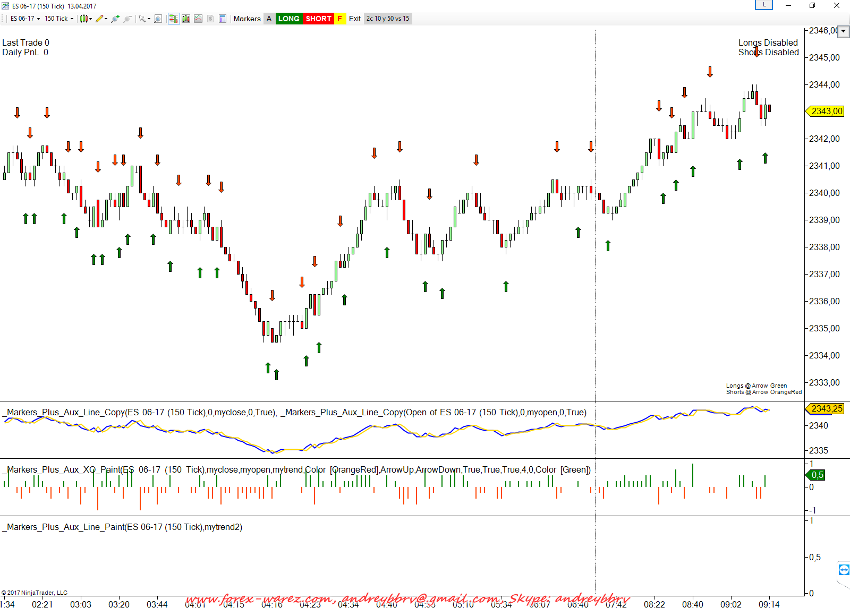Screen dimensions: 850x616
Task: Toggle the LONG green button
Action: coord(288,19)
